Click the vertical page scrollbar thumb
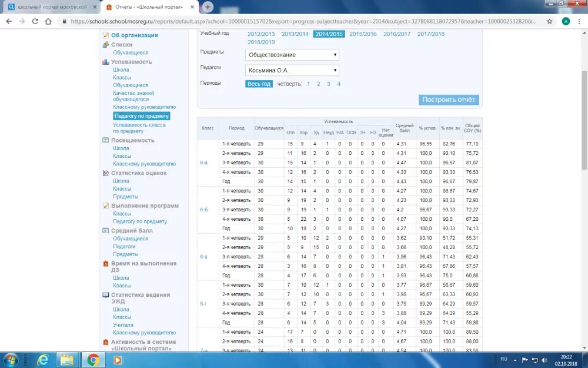 584,120
